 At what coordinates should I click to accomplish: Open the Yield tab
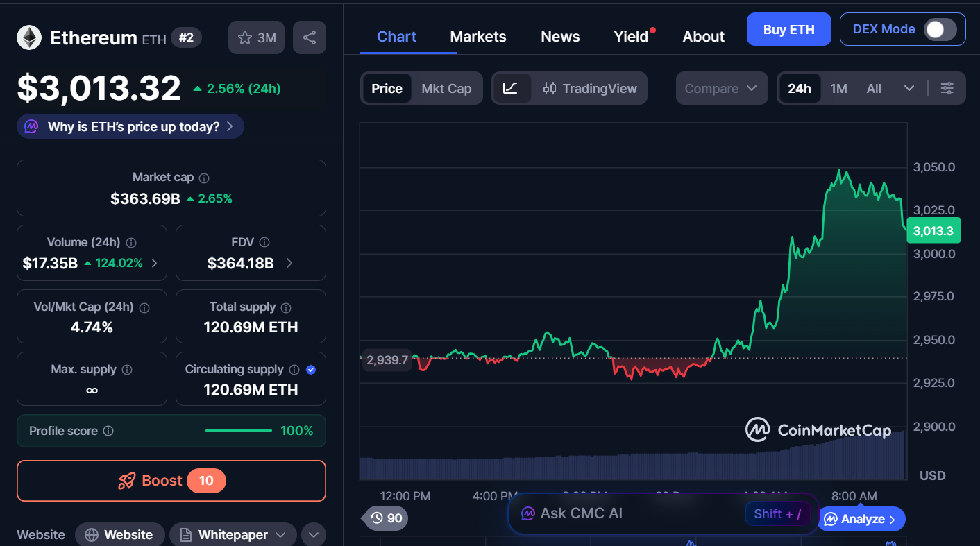click(x=630, y=36)
